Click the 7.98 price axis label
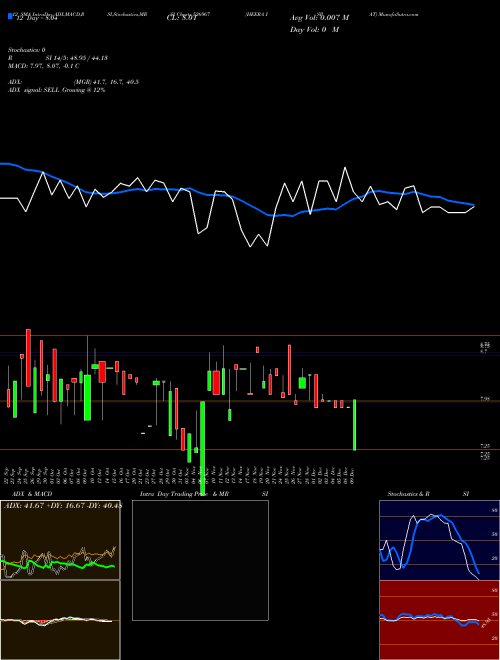 tap(484, 399)
